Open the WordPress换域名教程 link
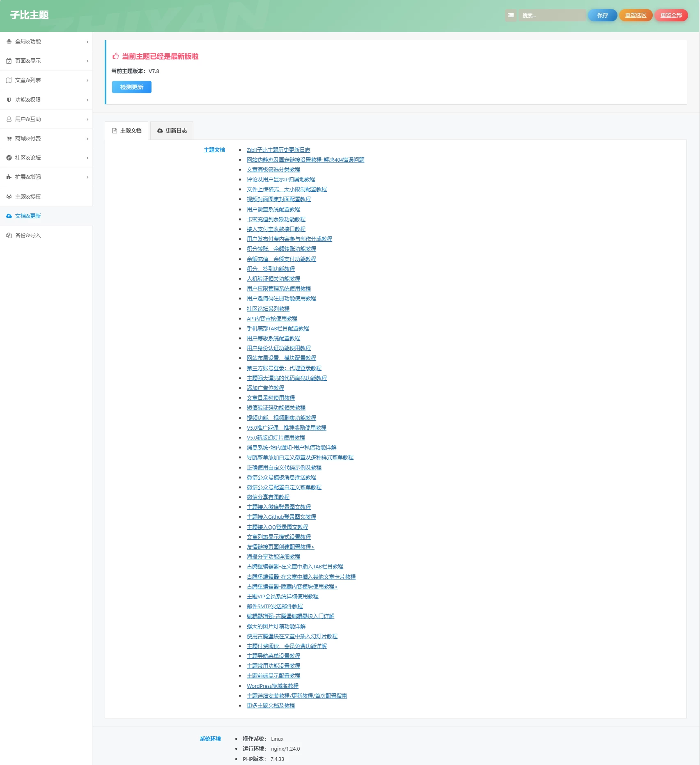700x765 pixels. point(273,686)
